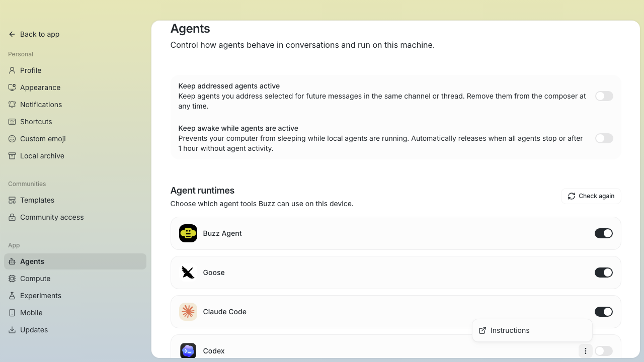Screen dimensions: 644x362
Task: Click the Mobile phone icon
Action: click(12, 313)
